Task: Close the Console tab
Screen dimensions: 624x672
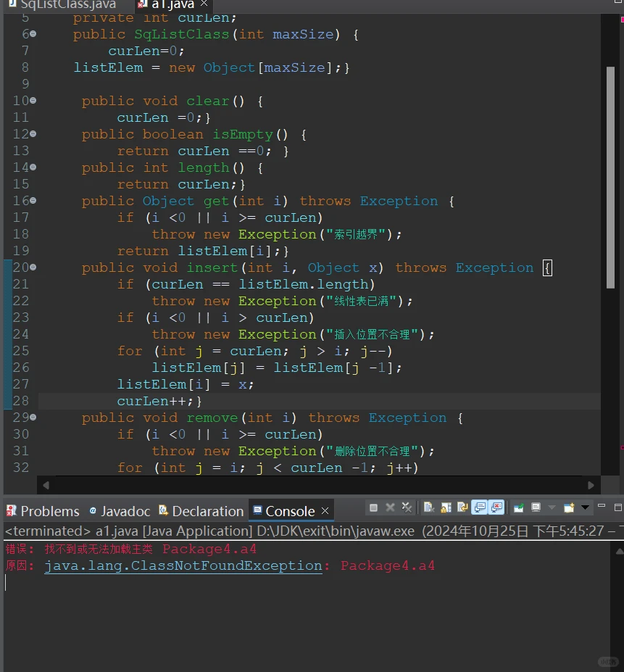Action: (325, 511)
